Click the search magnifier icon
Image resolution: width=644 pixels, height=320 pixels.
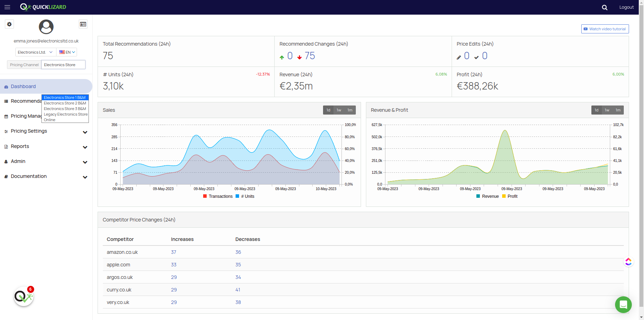coord(605,7)
